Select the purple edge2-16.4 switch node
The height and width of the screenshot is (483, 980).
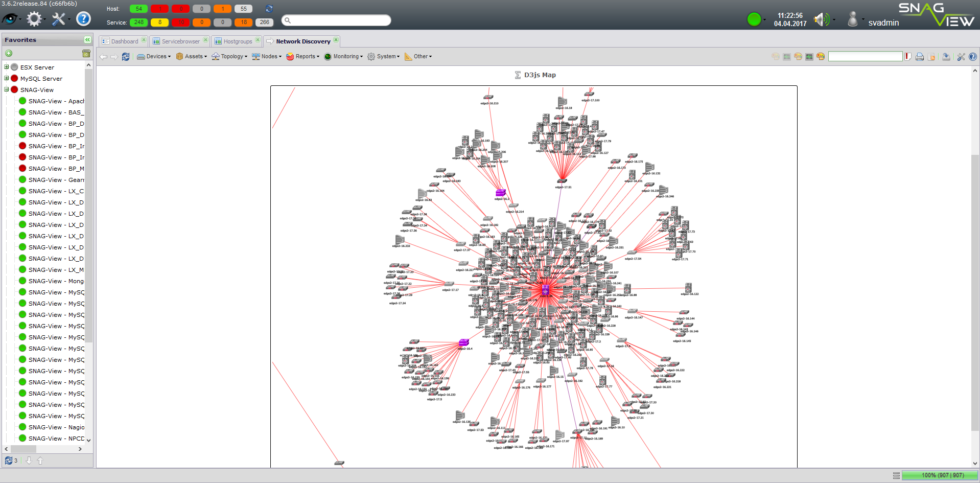(463, 342)
